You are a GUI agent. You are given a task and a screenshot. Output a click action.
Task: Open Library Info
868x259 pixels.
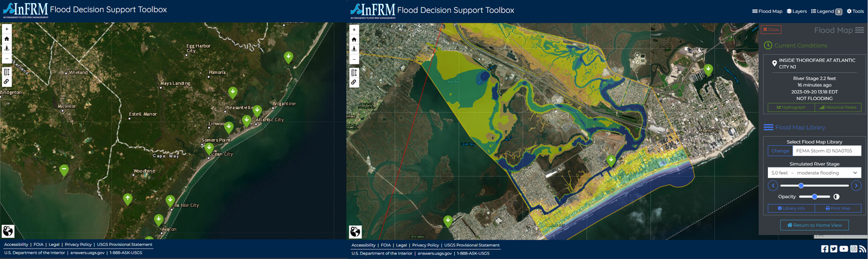(791, 208)
